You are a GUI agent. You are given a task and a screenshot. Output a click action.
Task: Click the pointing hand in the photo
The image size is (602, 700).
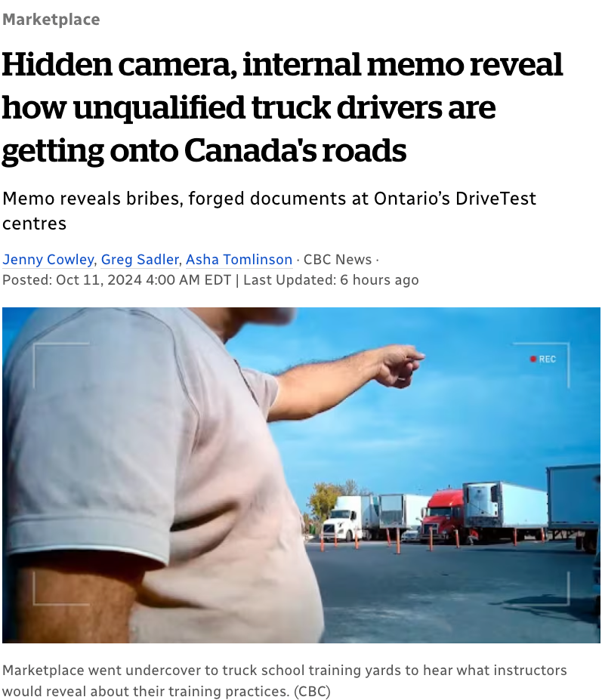[400, 364]
